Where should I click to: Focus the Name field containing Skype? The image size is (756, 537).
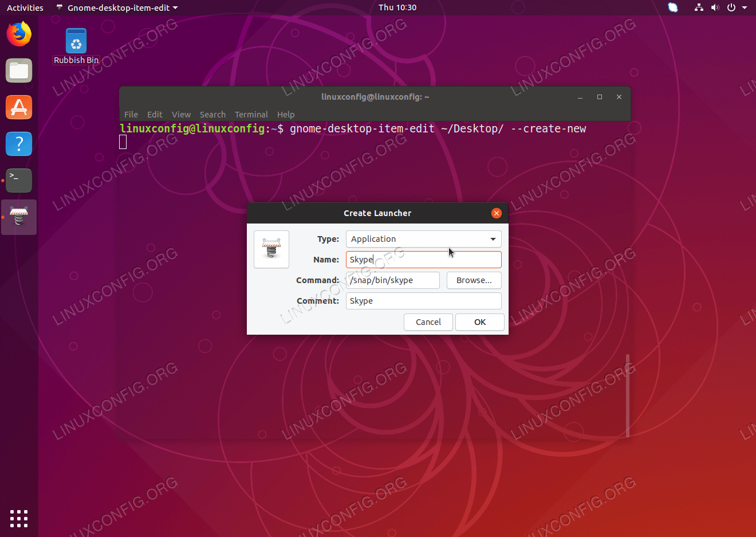[424, 260]
